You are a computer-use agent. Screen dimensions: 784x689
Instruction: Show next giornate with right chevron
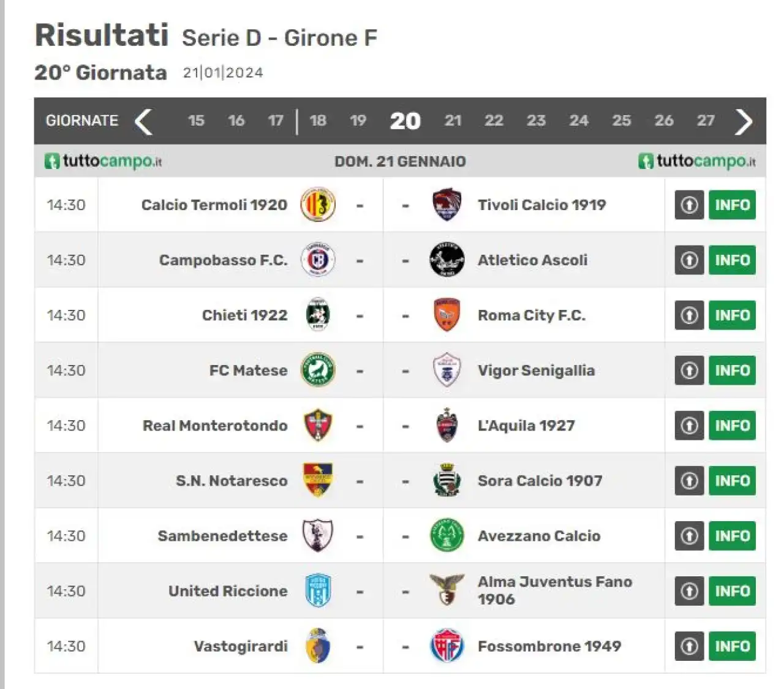(x=744, y=121)
